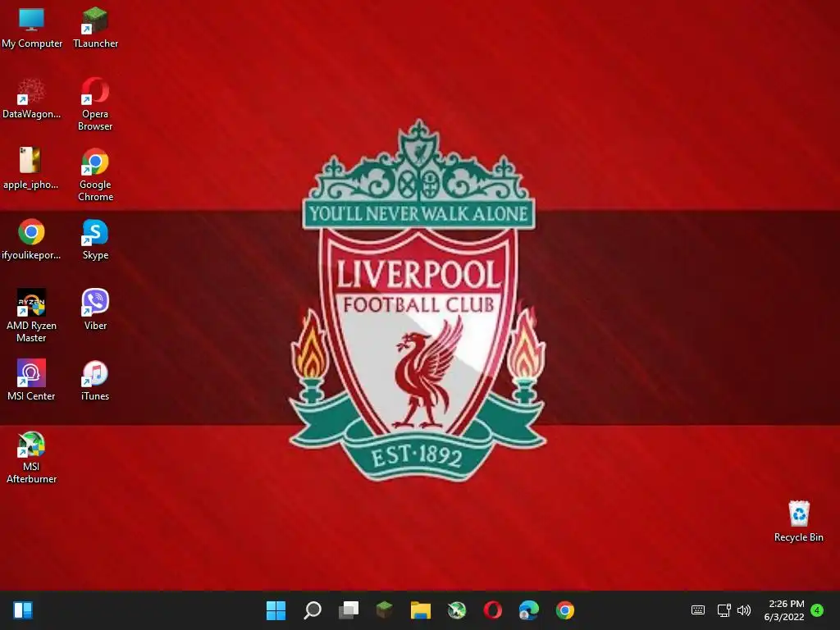Select the apple_ipho... image file
Image resolution: width=840 pixels, height=630 pixels.
[30, 168]
